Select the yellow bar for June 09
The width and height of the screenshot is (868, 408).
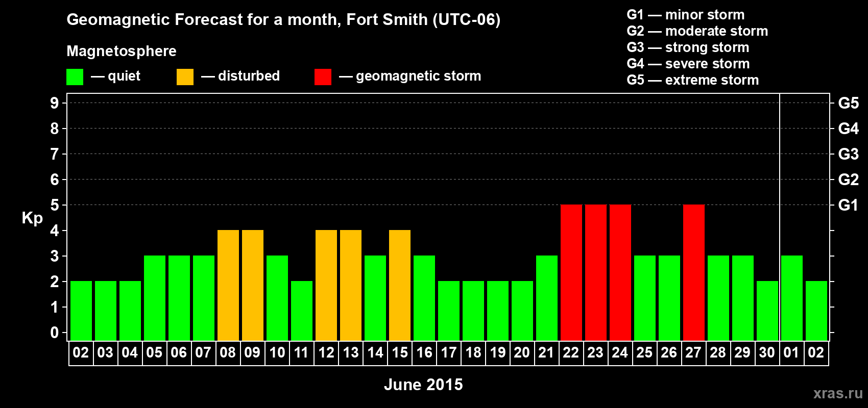pos(253,285)
